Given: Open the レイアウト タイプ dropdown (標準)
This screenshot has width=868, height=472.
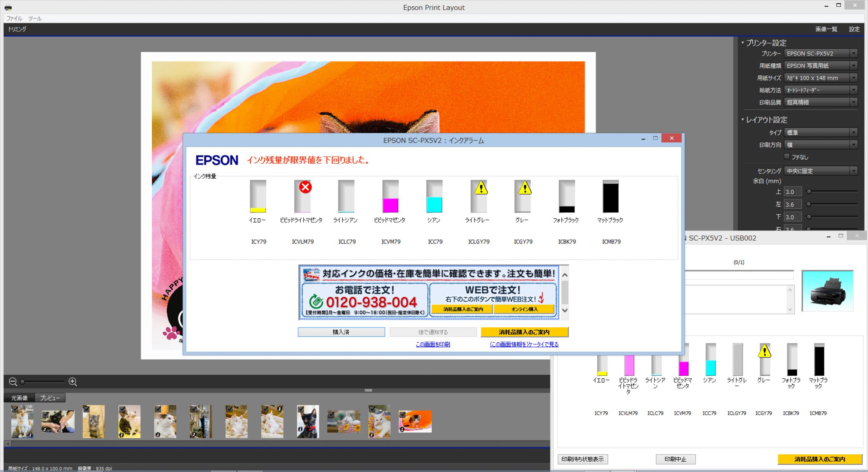Looking at the screenshot, I should coord(821,133).
